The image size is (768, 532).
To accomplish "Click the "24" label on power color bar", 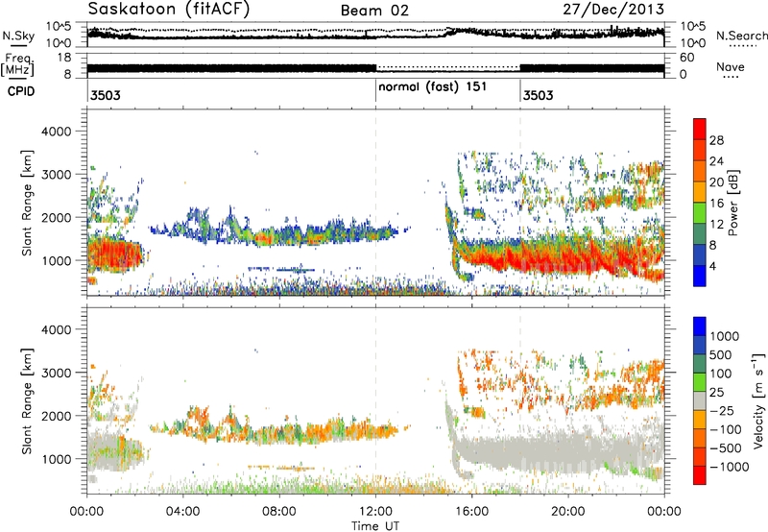I will (x=716, y=161).
